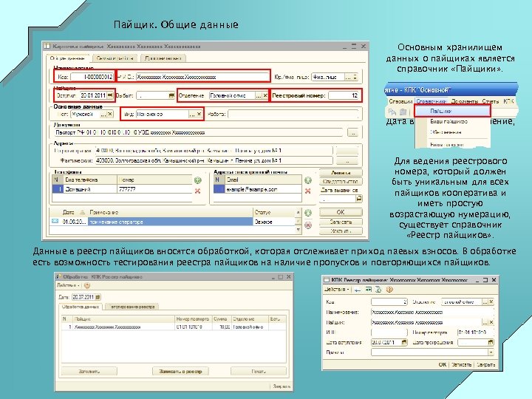Click Свидетельство button
Viewport: 532px width, 399px height.
(341, 182)
